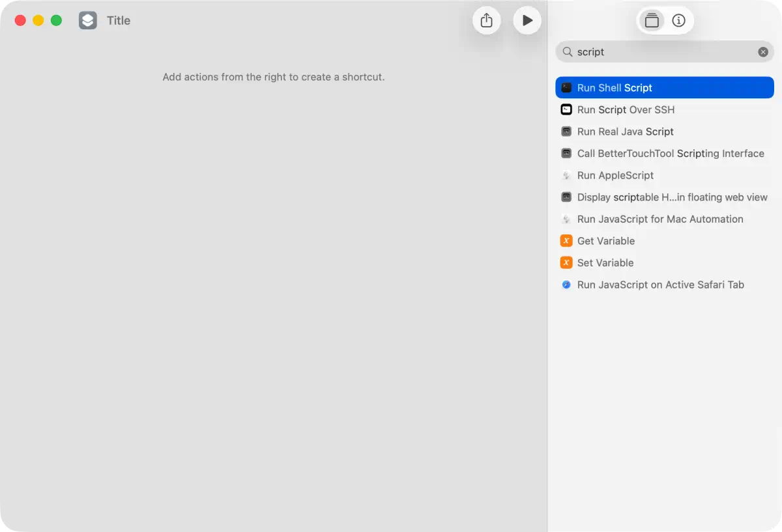Run the shortcut with the play button

point(527,20)
